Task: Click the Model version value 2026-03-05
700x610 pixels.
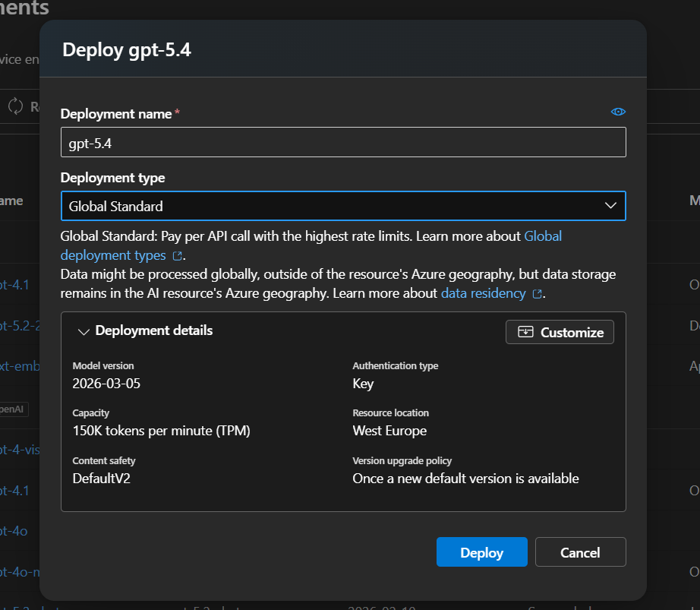Action: 106,384
